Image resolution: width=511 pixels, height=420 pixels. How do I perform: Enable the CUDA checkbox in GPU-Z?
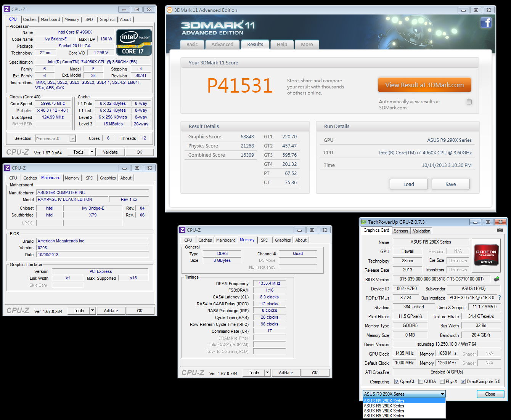pos(421,381)
